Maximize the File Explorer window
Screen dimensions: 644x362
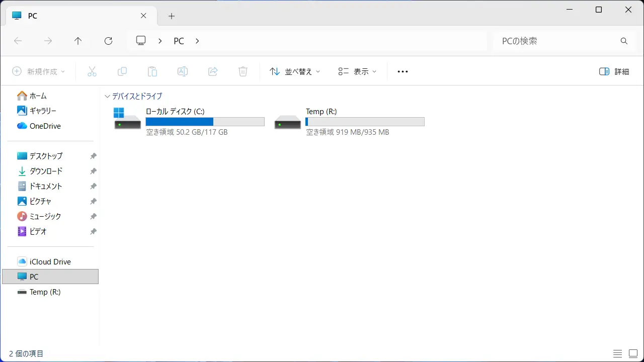(x=599, y=10)
